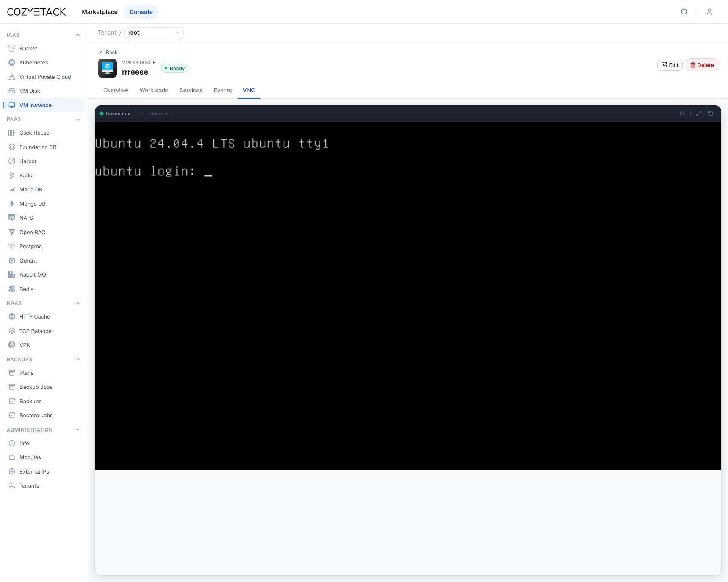Open the Info page

[x=24, y=443]
